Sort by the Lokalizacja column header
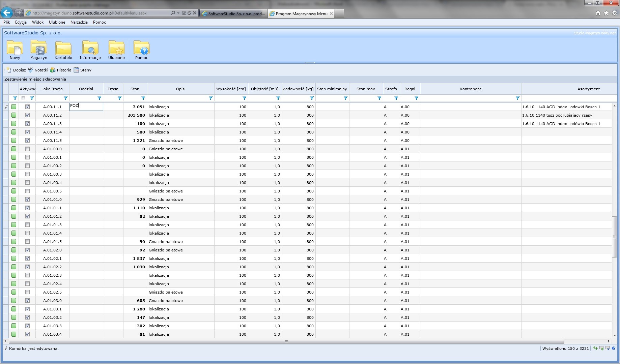This screenshot has height=364, width=620. [x=52, y=89]
